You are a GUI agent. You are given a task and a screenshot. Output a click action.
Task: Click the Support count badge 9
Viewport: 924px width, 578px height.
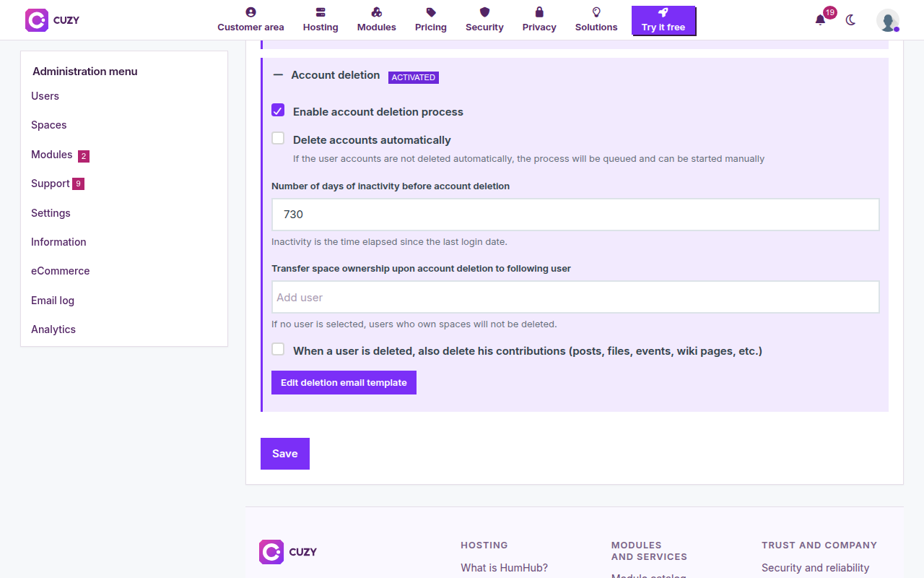(78, 184)
